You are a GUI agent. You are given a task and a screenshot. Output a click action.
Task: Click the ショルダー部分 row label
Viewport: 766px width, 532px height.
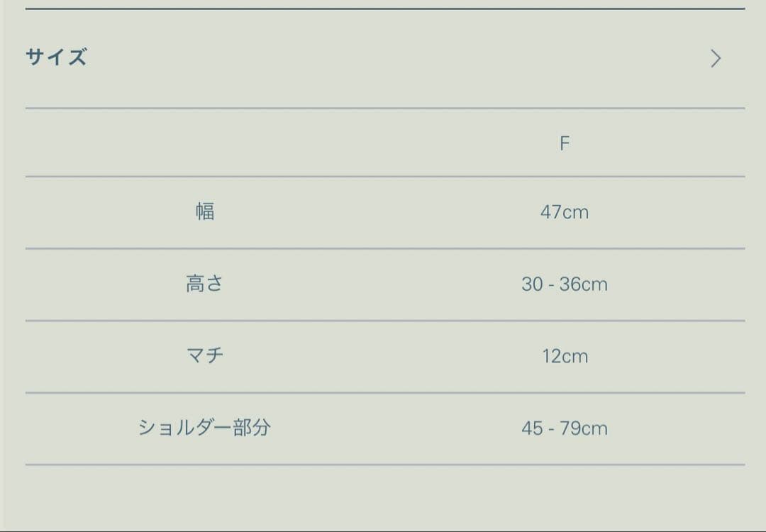(x=204, y=428)
